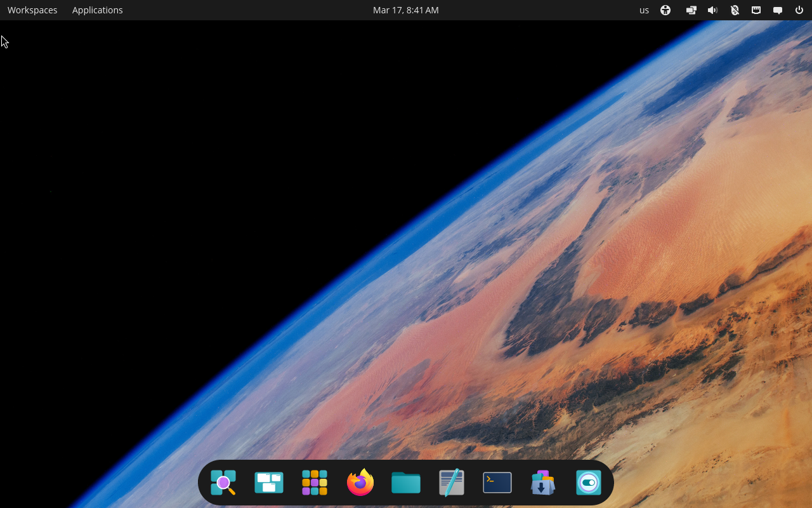Screen dimensions: 812x508
Task: Open the notifications bubble icon
Action: [x=778, y=10]
